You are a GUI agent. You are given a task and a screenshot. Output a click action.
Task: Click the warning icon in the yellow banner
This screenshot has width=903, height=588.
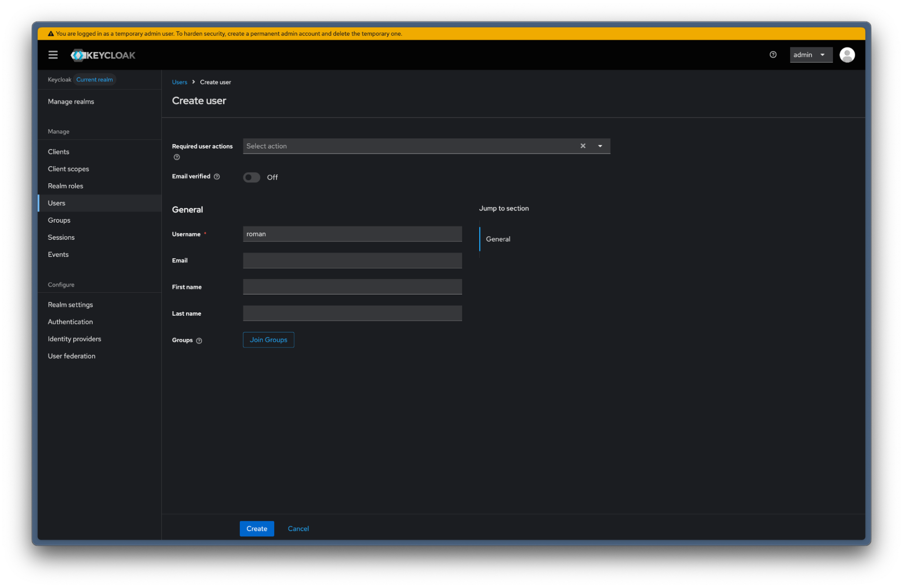point(51,33)
